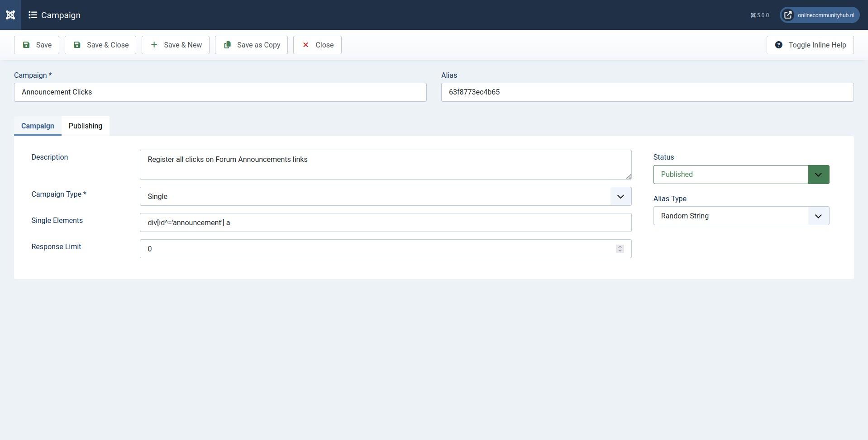Select the Campaign tab
This screenshot has width=868, height=440.
pos(38,126)
